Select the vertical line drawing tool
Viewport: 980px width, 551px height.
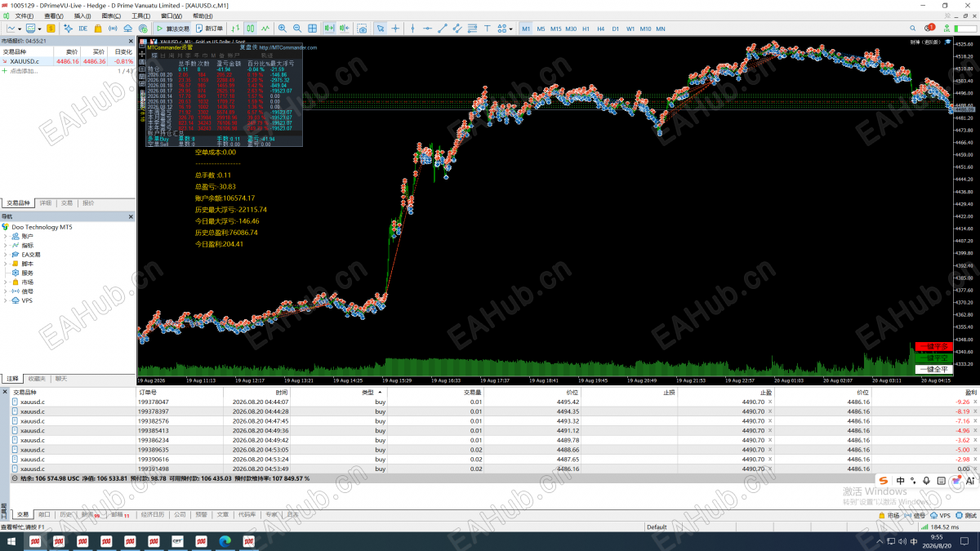(x=412, y=29)
